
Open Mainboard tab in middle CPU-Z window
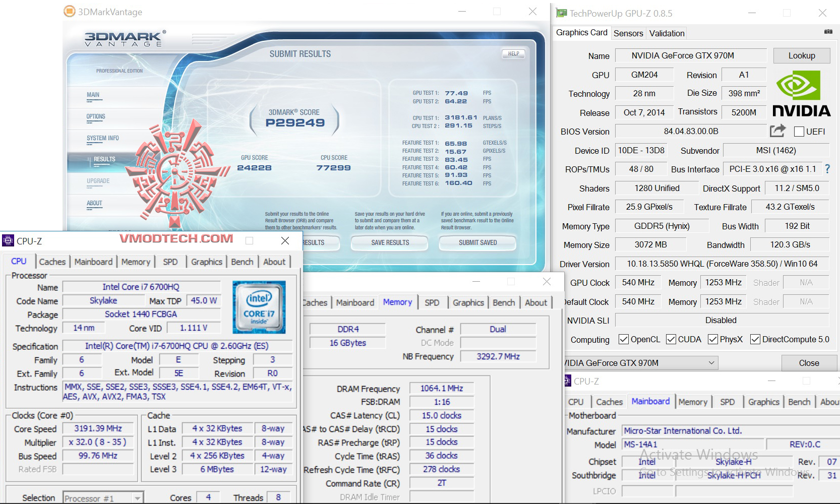click(355, 302)
